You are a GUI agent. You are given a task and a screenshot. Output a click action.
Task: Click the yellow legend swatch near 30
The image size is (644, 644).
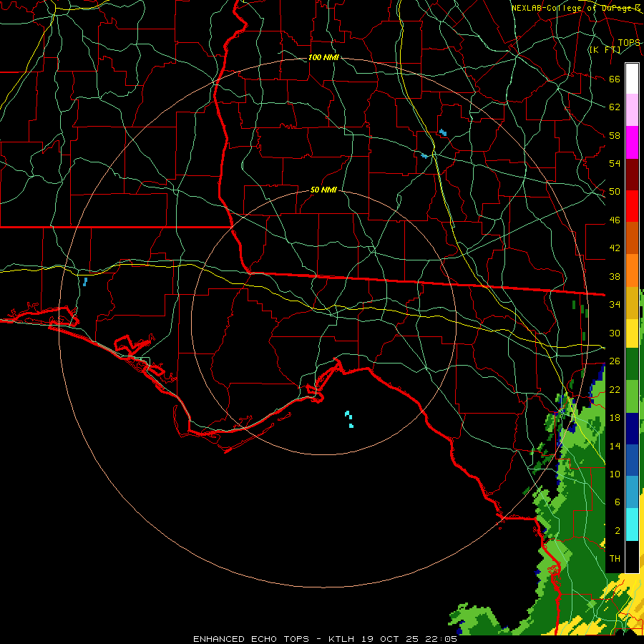[632, 333]
